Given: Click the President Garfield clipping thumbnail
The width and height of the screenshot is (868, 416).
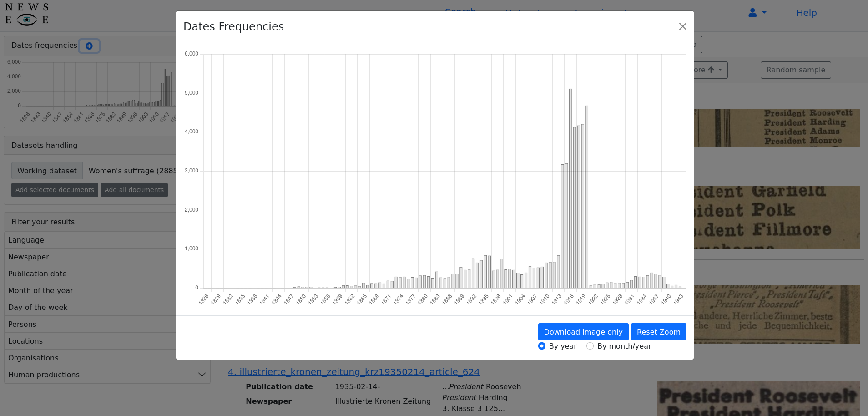Looking at the screenshot, I should (x=777, y=217).
